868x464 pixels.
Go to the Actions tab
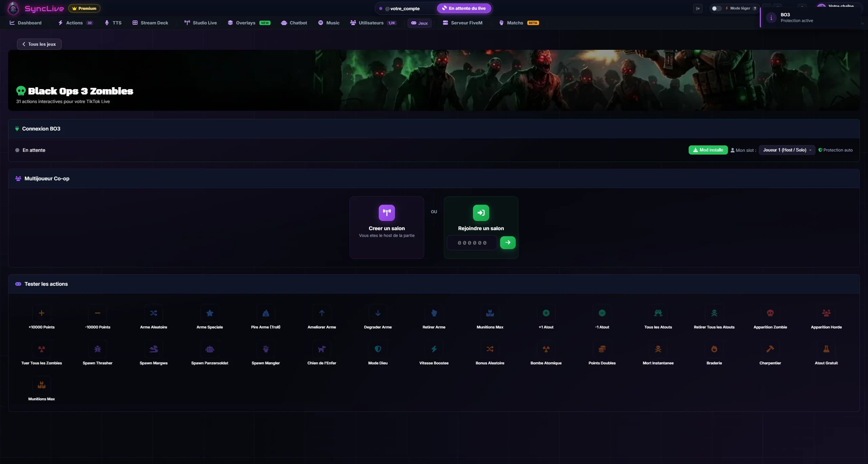click(x=75, y=23)
